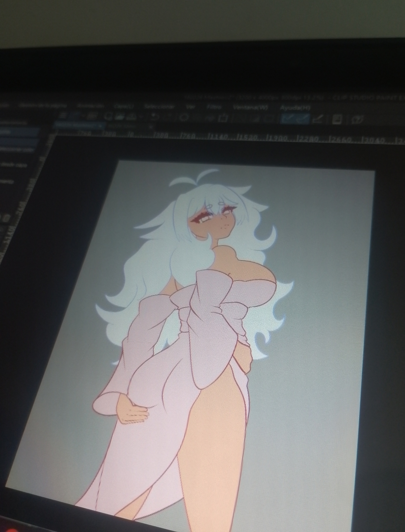Click the Undo arrow in the command bar
405x532 pixels.
click(154, 117)
